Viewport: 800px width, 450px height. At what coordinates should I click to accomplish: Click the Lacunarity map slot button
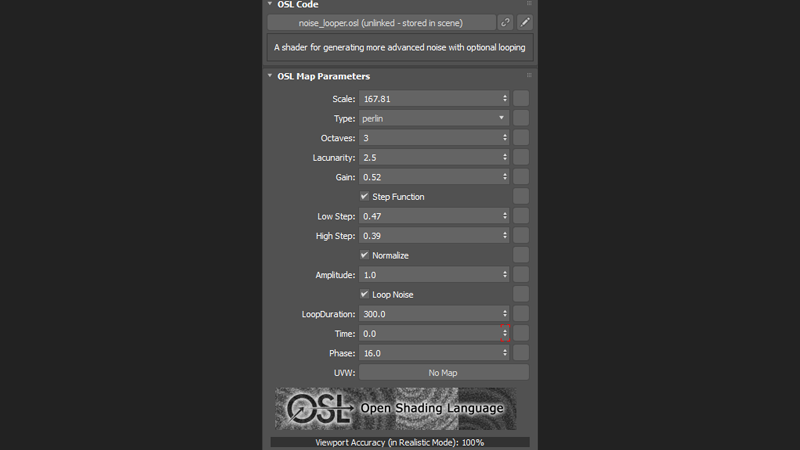[x=521, y=157]
